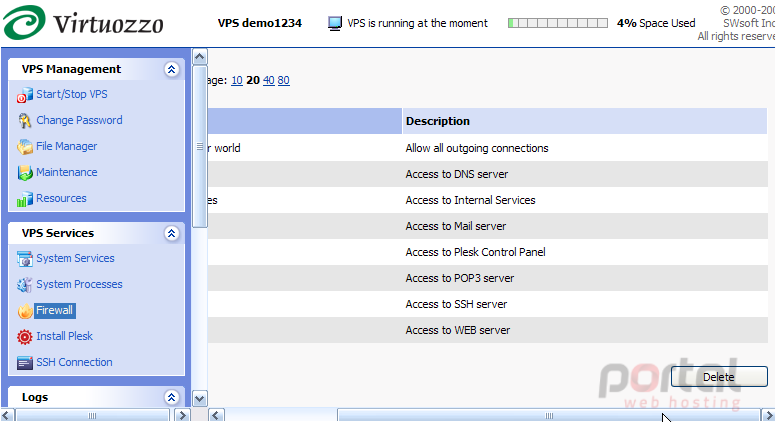Collapse the VPS Services panel
This screenshot has width=776, height=422.
[x=171, y=233]
